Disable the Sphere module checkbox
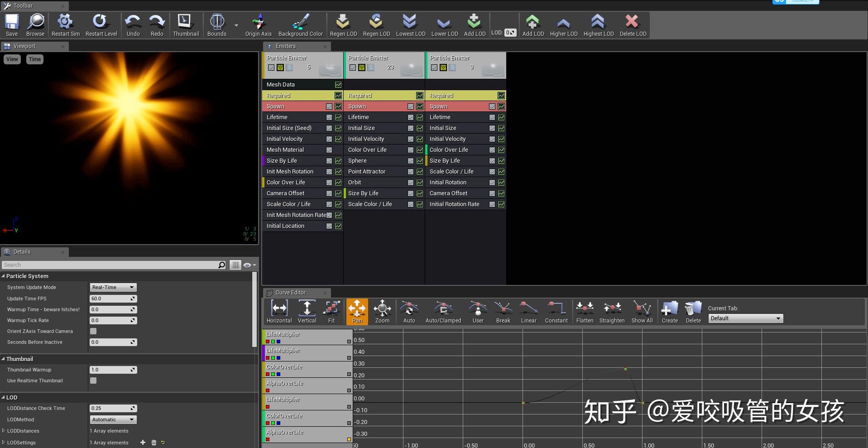The image size is (868, 448). coord(411,161)
